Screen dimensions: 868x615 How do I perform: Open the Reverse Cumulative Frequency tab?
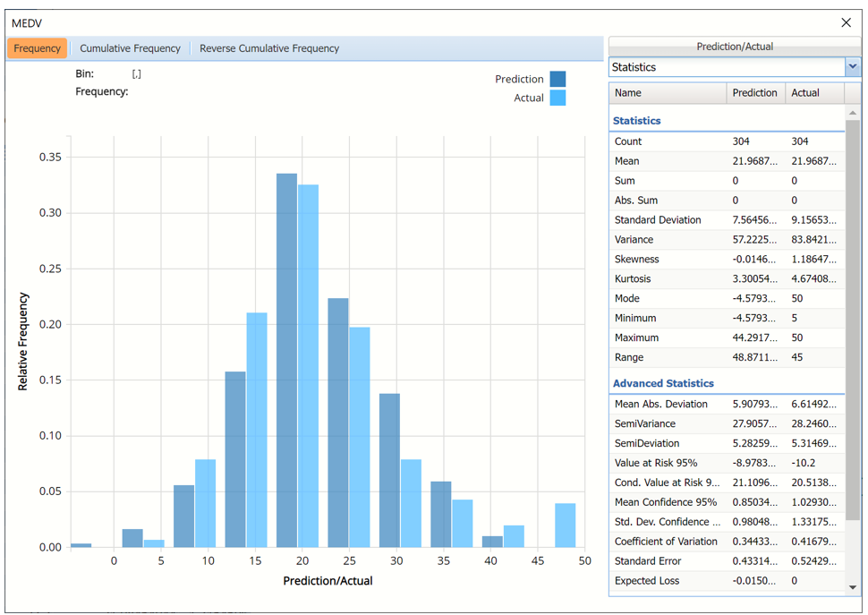(x=269, y=48)
